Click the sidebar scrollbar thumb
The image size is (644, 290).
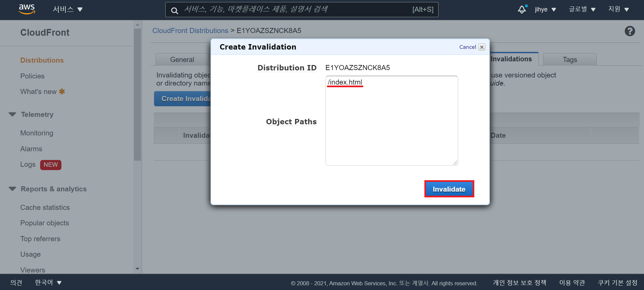click(x=137, y=94)
